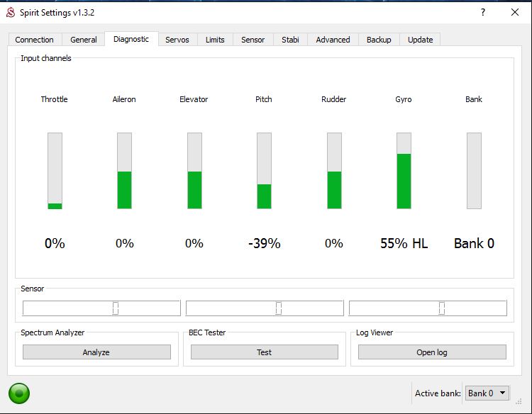
Task: Open the Update tab
Action: pos(420,40)
